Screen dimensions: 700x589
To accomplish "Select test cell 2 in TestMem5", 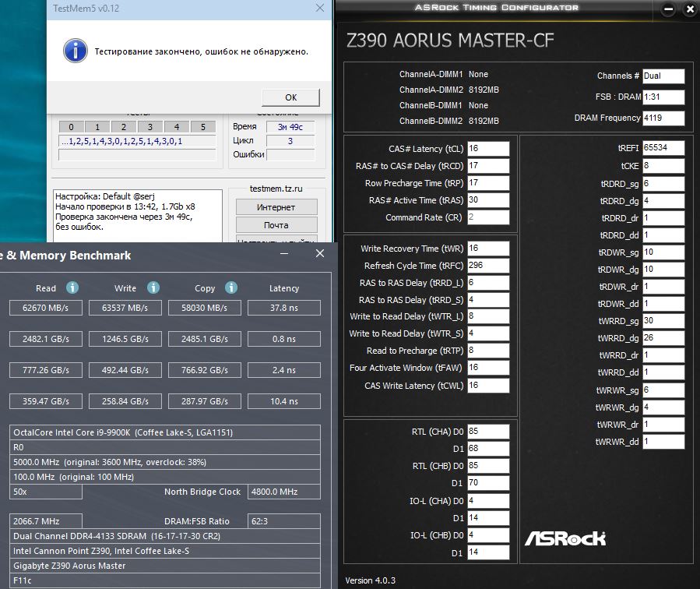I will click(124, 127).
